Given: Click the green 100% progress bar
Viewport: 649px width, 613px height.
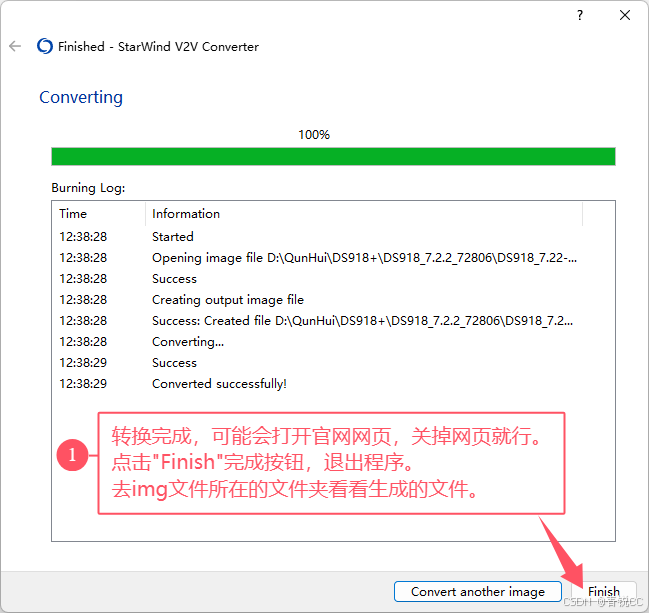Looking at the screenshot, I should (x=333, y=156).
